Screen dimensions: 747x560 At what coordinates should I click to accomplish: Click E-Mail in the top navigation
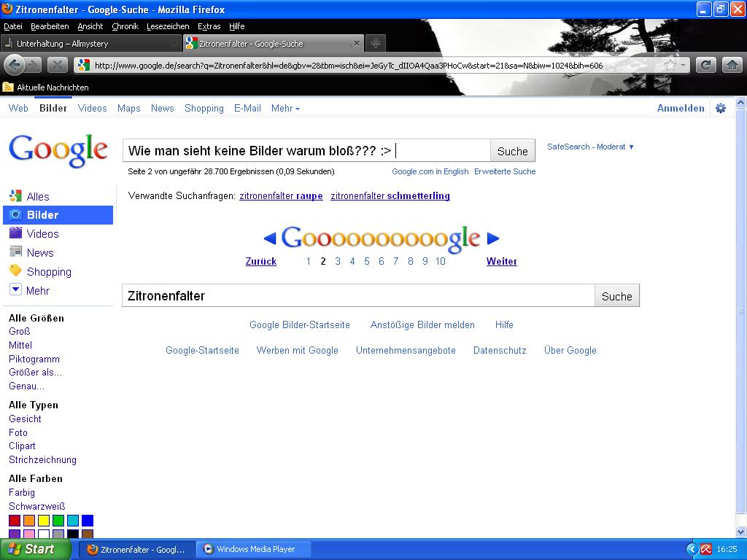tap(247, 108)
